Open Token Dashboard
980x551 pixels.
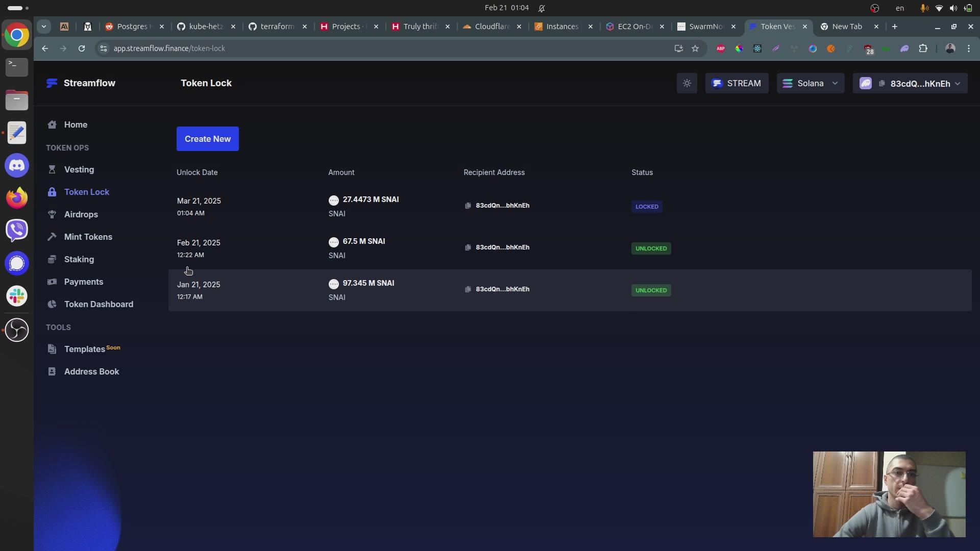(99, 304)
